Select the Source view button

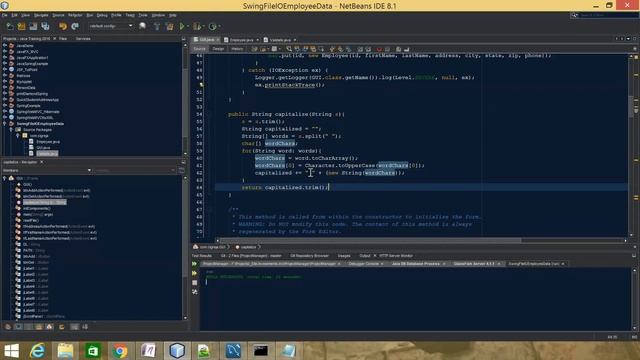200,49
